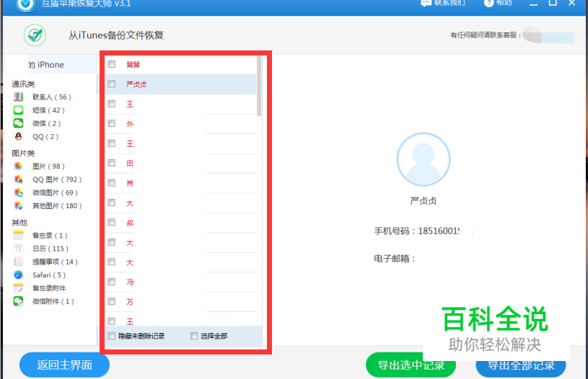Select contact 叔 in list
Image resolution: width=588 pixels, height=379 pixels.
click(x=130, y=223)
